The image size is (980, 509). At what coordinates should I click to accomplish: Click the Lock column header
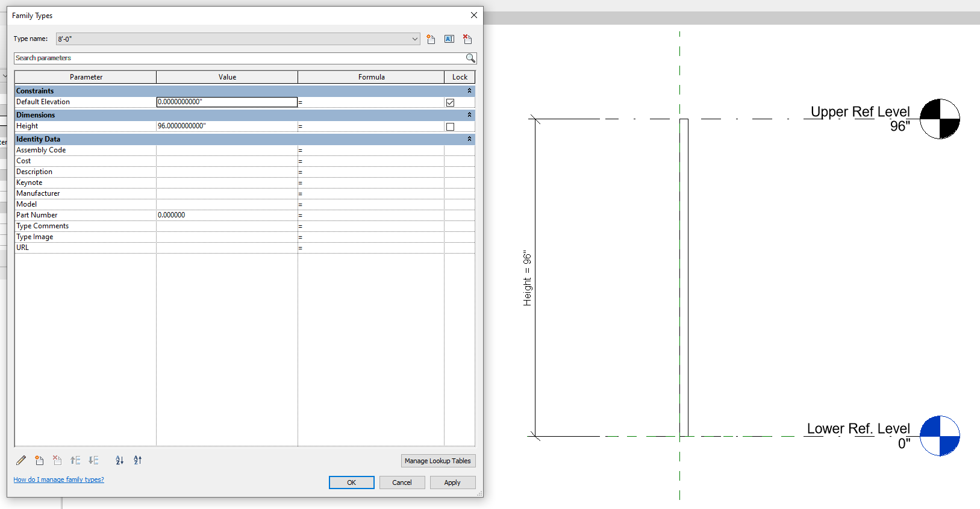tap(460, 77)
